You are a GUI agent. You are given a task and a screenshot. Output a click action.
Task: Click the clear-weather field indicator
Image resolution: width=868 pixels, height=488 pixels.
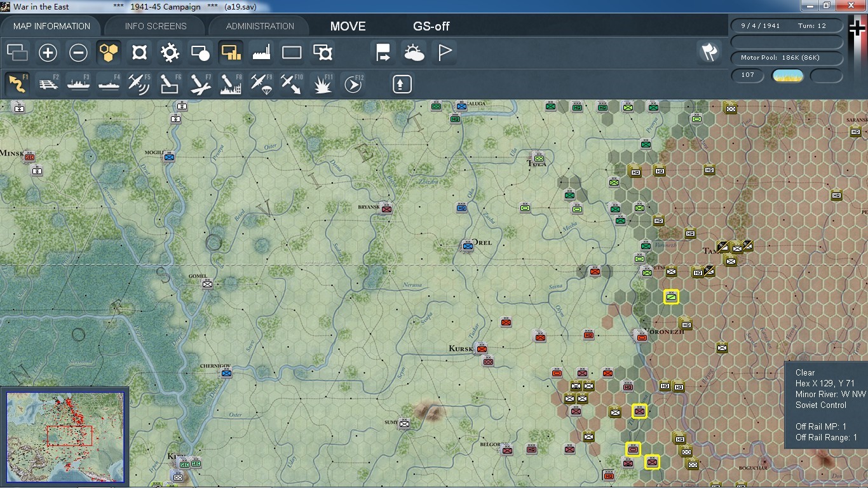pyautogui.click(x=787, y=76)
